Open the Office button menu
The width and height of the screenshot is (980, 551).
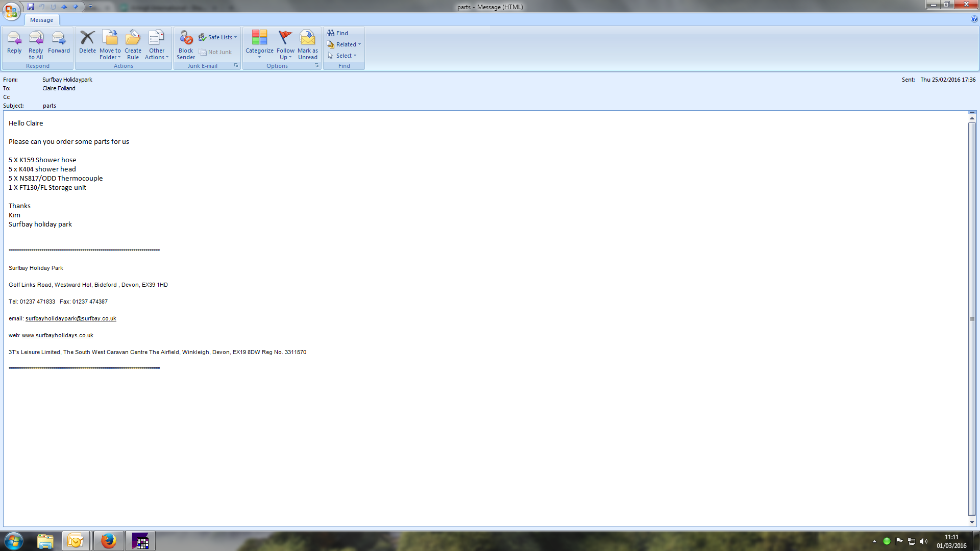(11, 11)
